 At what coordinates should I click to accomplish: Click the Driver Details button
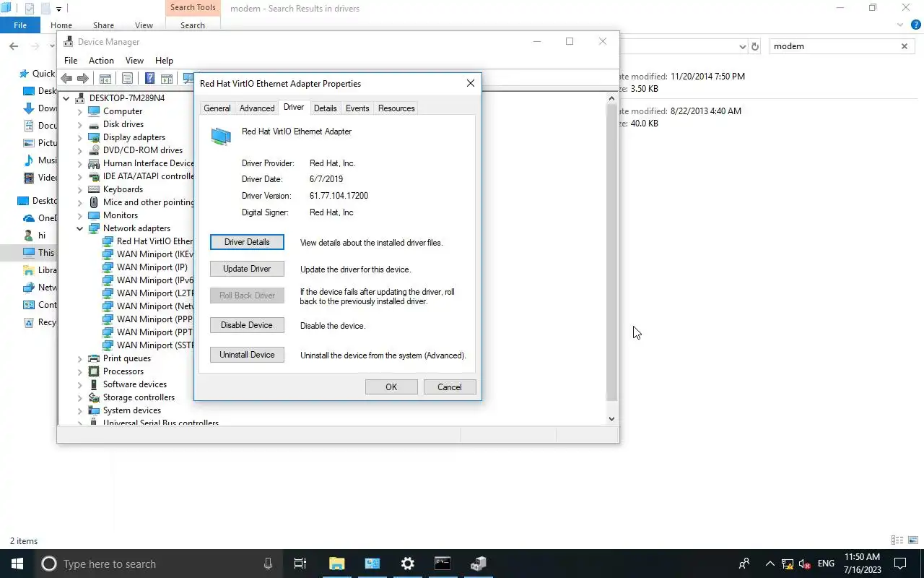[247, 242]
